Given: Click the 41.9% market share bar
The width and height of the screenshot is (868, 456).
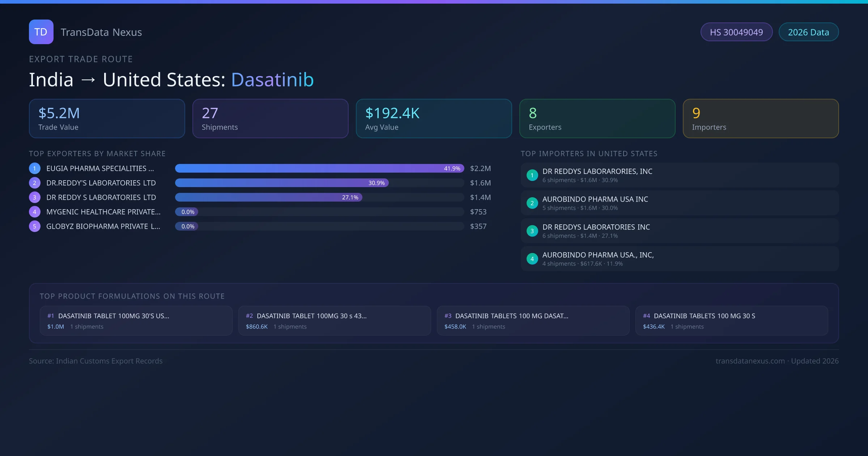Looking at the screenshot, I should click(x=319, y=168).
